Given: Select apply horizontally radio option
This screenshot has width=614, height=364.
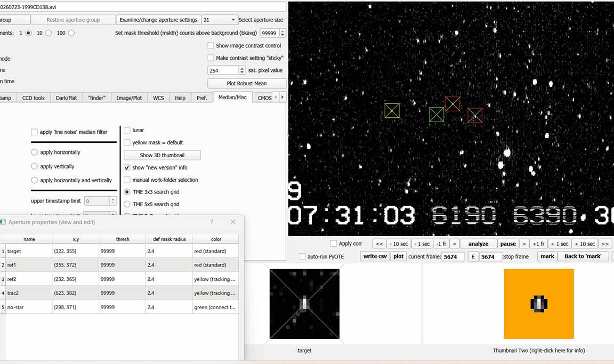Looking at the screenshot, I should (x=35, y=152).
